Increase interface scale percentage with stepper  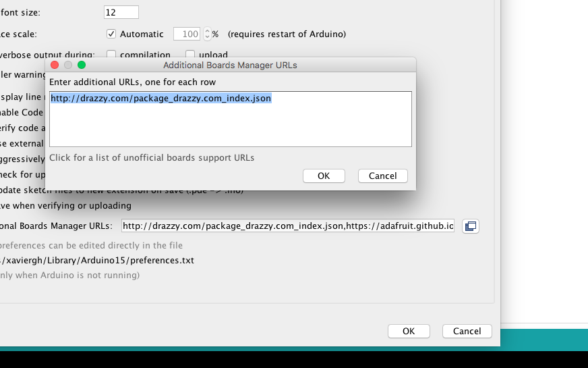coord(207,31)
